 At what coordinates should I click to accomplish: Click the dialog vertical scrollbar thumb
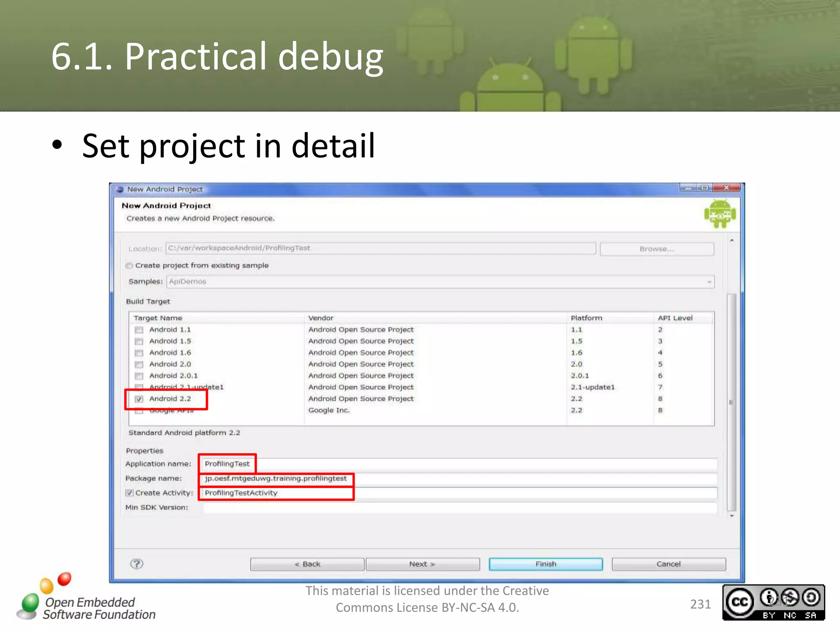731,402
